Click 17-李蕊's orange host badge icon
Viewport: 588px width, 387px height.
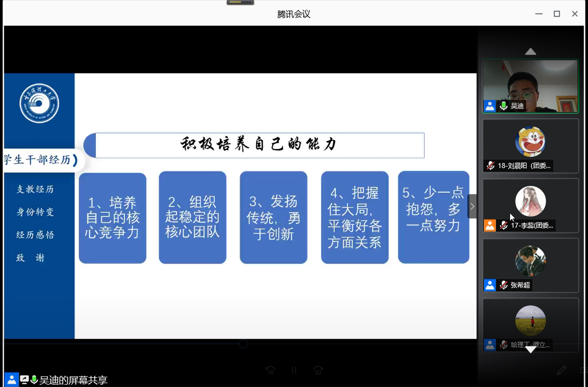pos(490,226)
